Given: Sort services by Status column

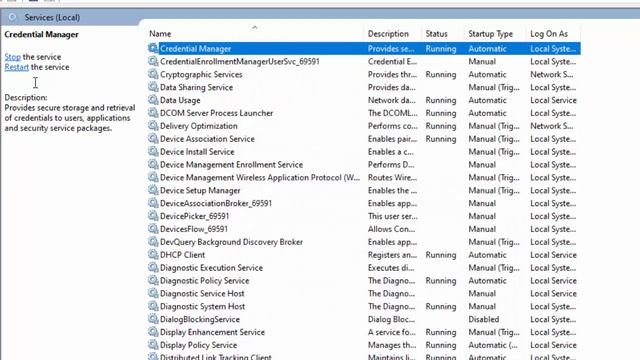Looking at the screenshot, I should [436, 34].
